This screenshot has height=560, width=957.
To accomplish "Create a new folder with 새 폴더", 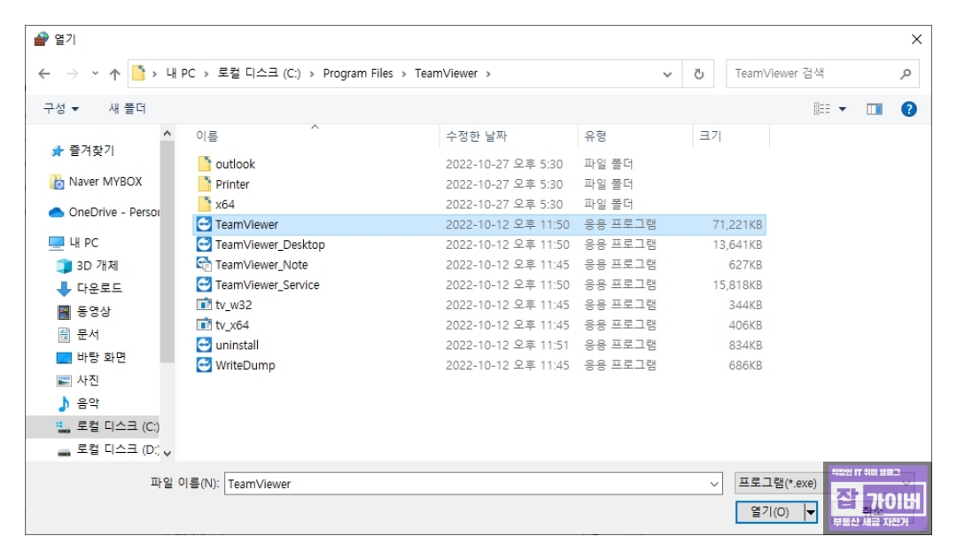I will pyautogui.click(x=128, y=109).
